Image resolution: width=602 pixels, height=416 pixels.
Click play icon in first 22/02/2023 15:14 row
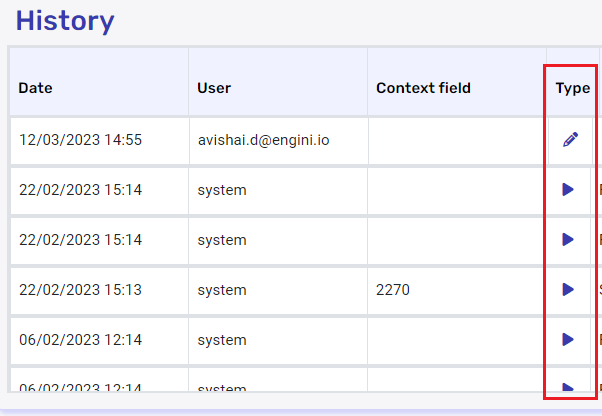568,190
